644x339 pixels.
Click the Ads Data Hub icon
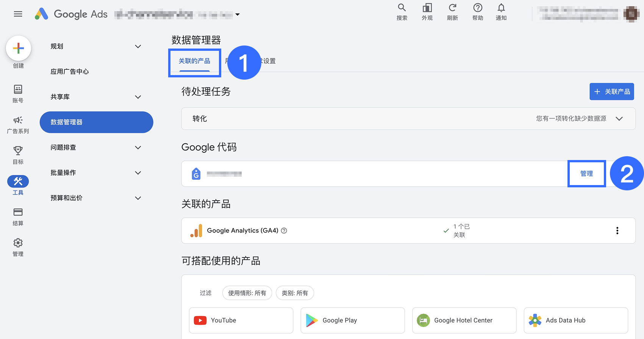[x=535, y=320]
